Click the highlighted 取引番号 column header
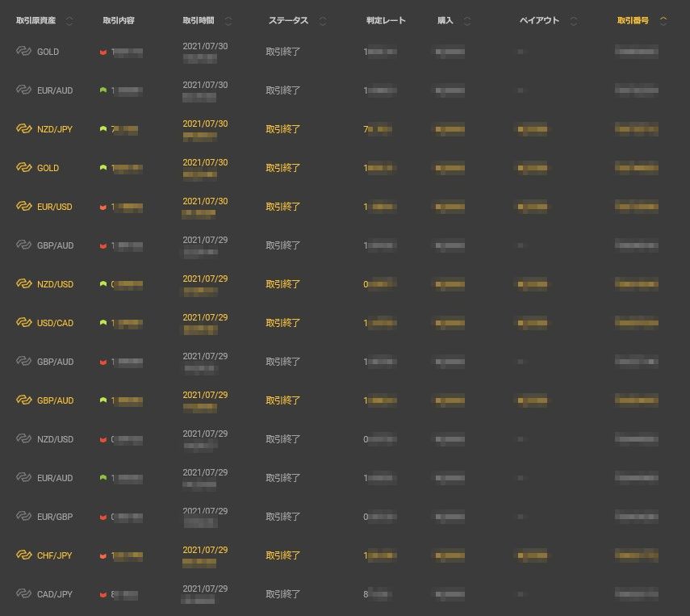The image size is (690, 616). [x=634, y=21]
